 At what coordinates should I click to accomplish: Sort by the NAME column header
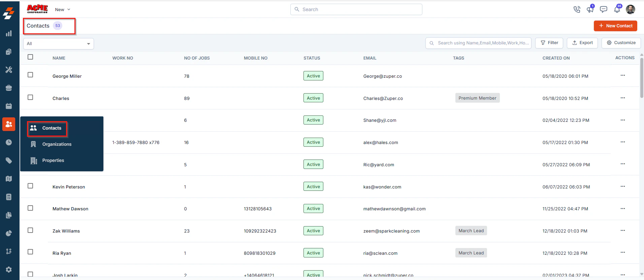click(59, 58)
